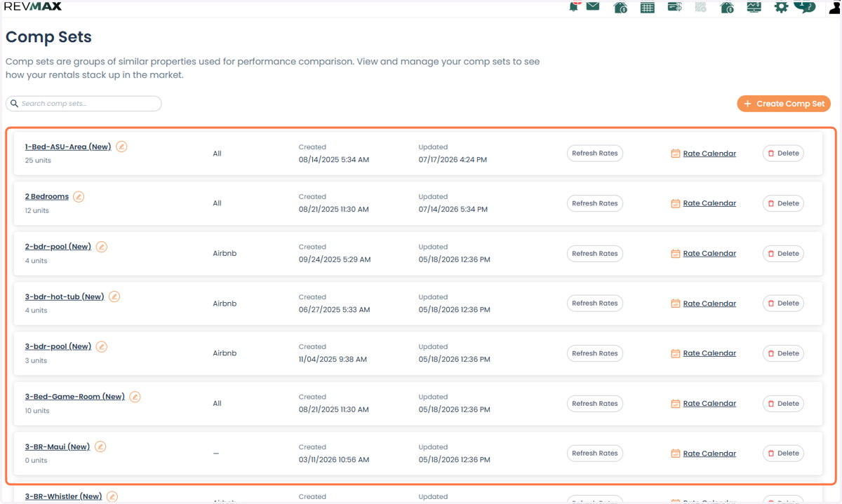Refresh rates for 2 Bedrooms
Screen dimensions: 842x504
[x=595, y=203]
